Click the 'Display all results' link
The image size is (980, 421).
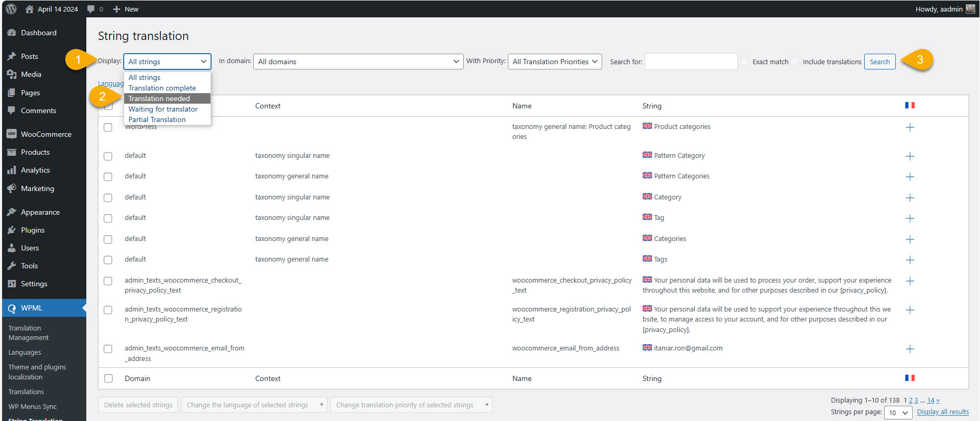click(x=943, y=412)
